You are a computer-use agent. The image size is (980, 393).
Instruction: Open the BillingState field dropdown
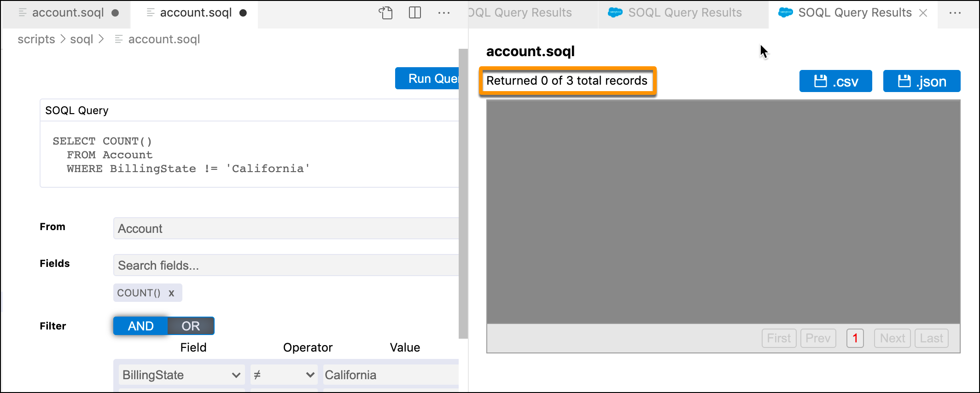tap(181, 375)
